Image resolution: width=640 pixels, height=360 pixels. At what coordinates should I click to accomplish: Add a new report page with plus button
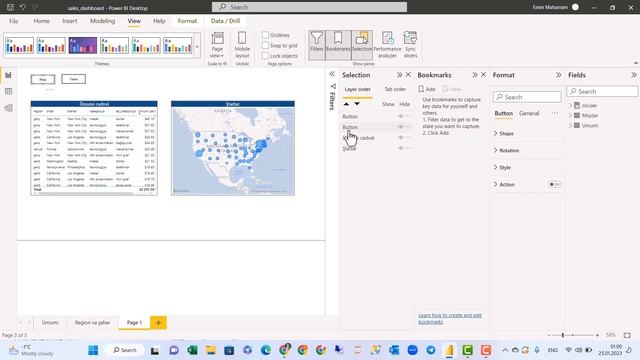(158, 322)
